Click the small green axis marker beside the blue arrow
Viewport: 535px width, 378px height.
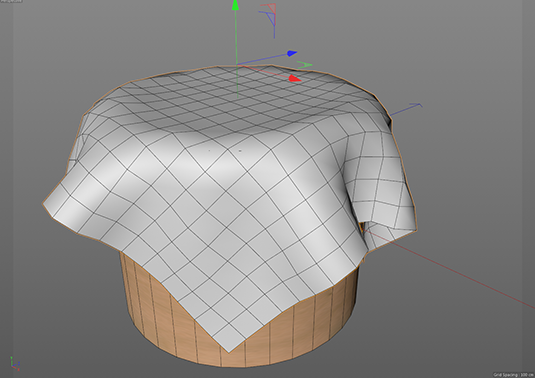coord(304,64)
